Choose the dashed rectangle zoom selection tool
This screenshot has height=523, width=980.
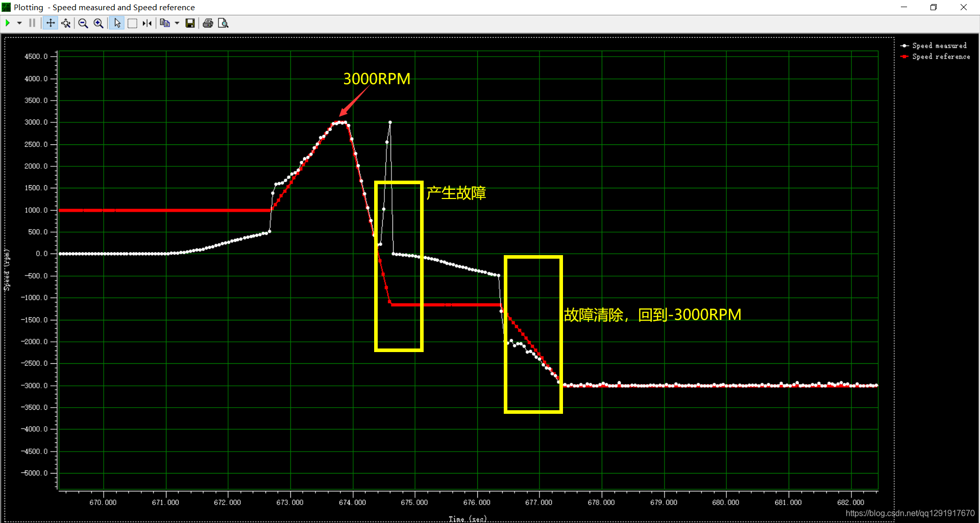(132, 23)
